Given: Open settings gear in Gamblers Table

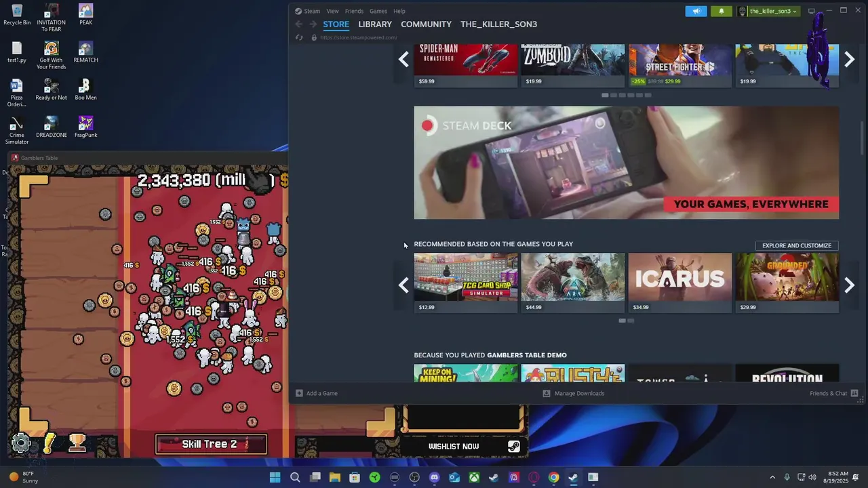Looking at the screenshot, I should click(x=21, y=443).
